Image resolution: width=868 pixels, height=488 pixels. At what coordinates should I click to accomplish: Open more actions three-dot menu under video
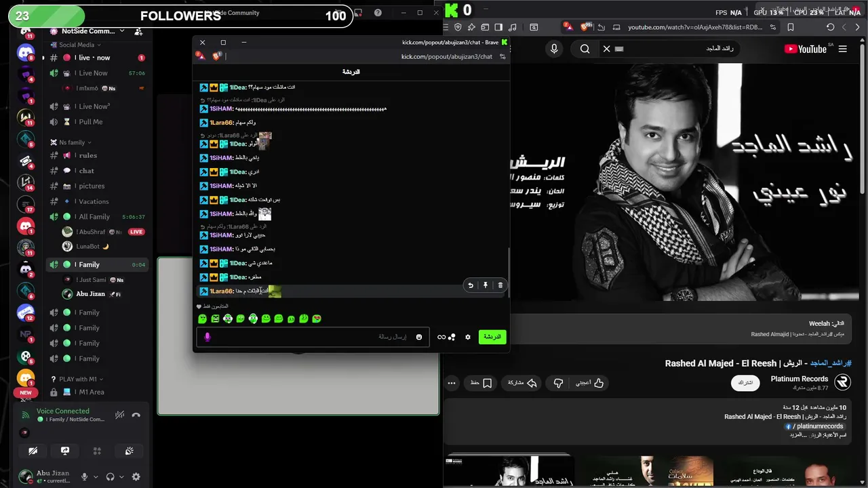click(452, 383)
